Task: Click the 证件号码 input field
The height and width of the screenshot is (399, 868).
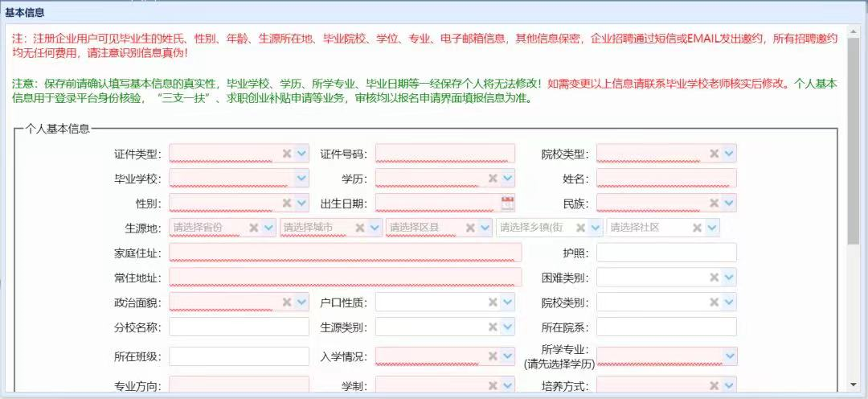Action: tap(445, 154)
